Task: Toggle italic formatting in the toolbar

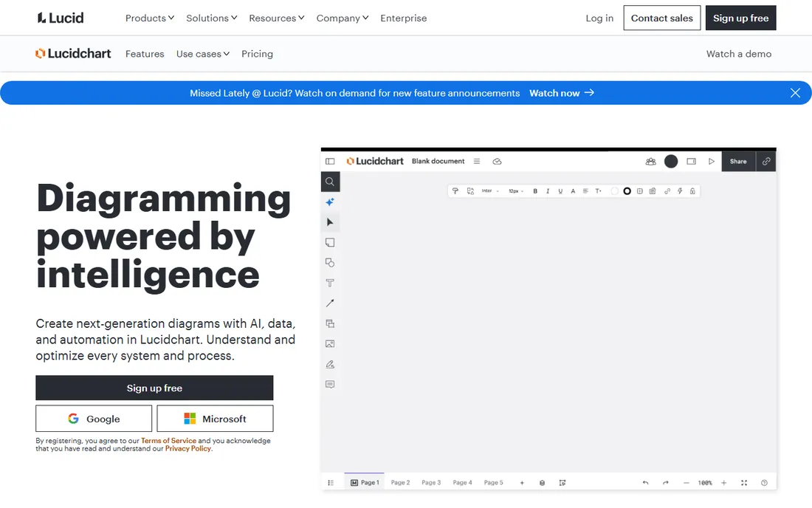Action: click(x=548, y=191)
